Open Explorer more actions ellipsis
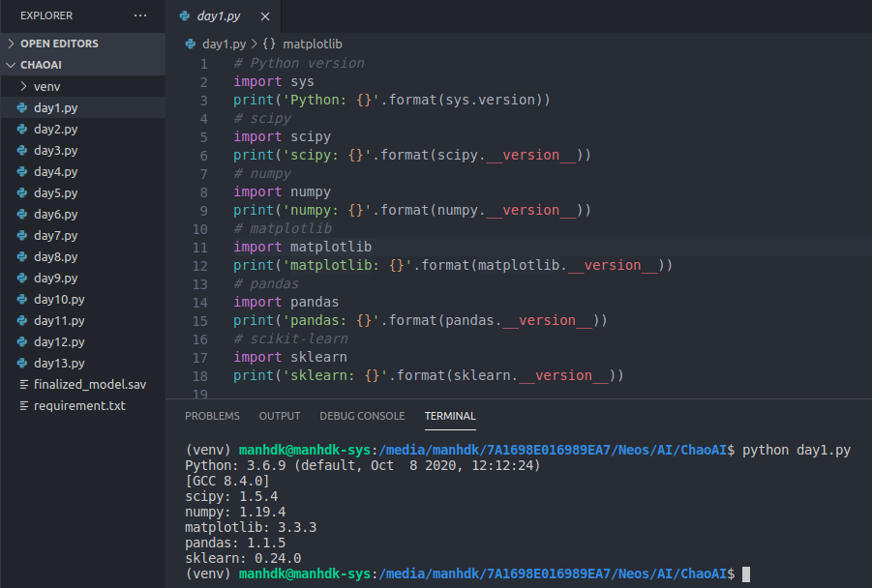Screen dimensions: 872x588 [140, 15]
